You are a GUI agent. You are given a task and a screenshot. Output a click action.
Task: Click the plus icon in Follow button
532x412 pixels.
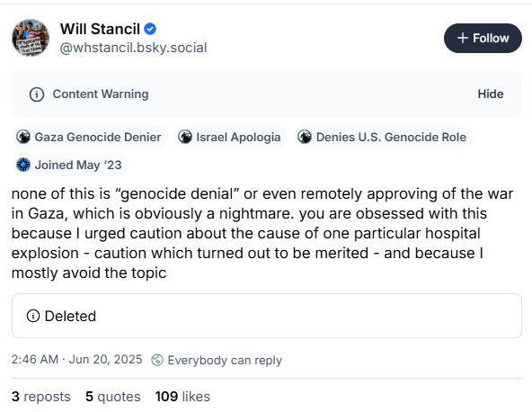[463, 38]
